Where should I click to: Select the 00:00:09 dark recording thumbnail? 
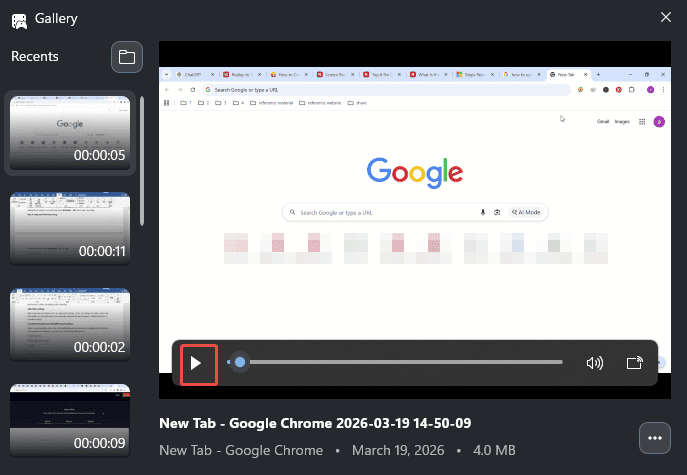(x=70, y=421)
